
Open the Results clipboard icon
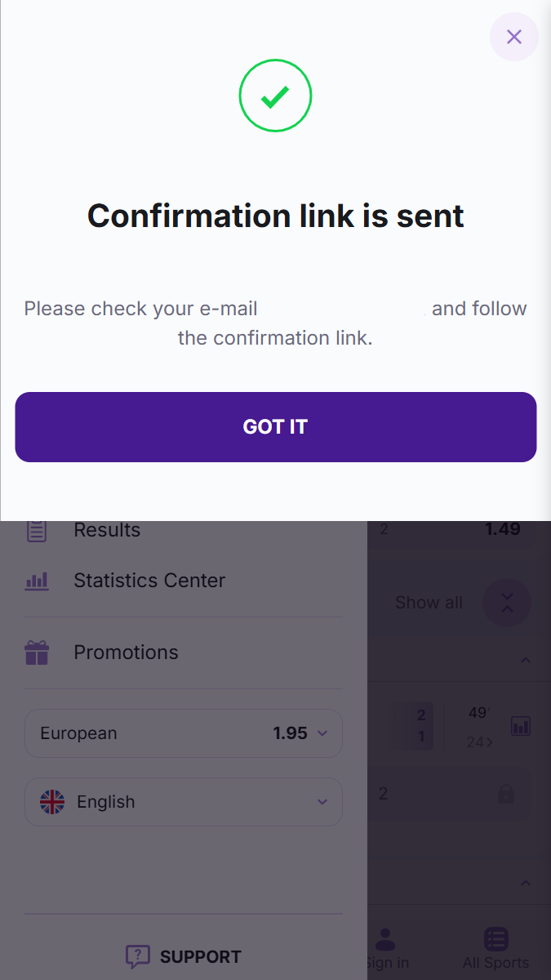[x=37, y=530]
